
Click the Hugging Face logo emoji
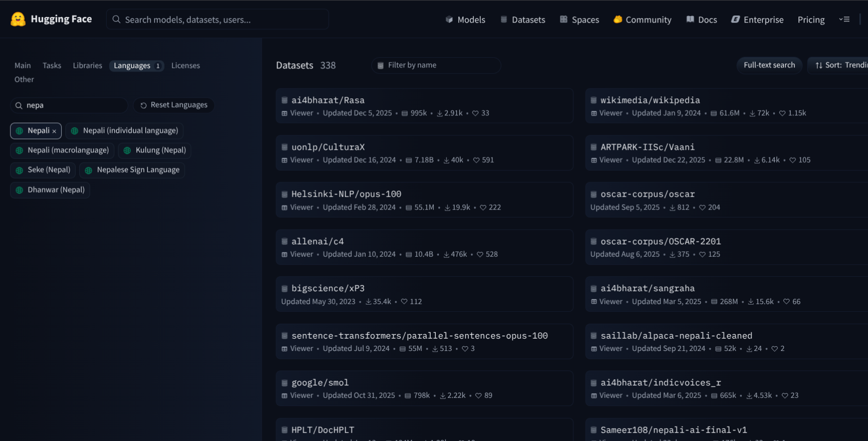pos(18,19)
